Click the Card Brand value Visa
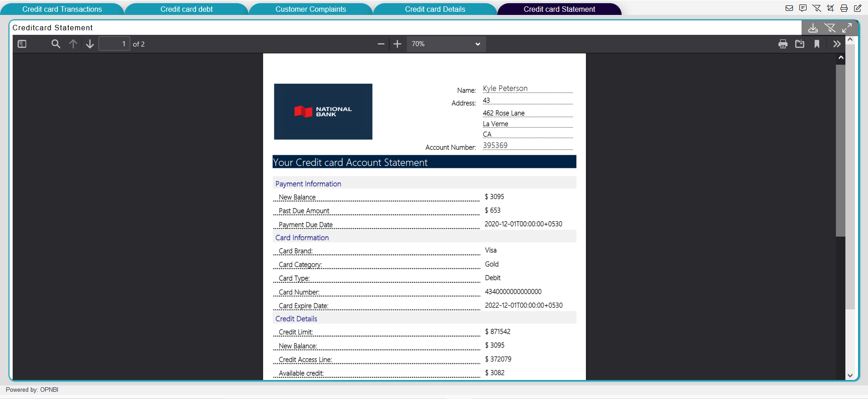Screen dimensions: 868x399 491,250
